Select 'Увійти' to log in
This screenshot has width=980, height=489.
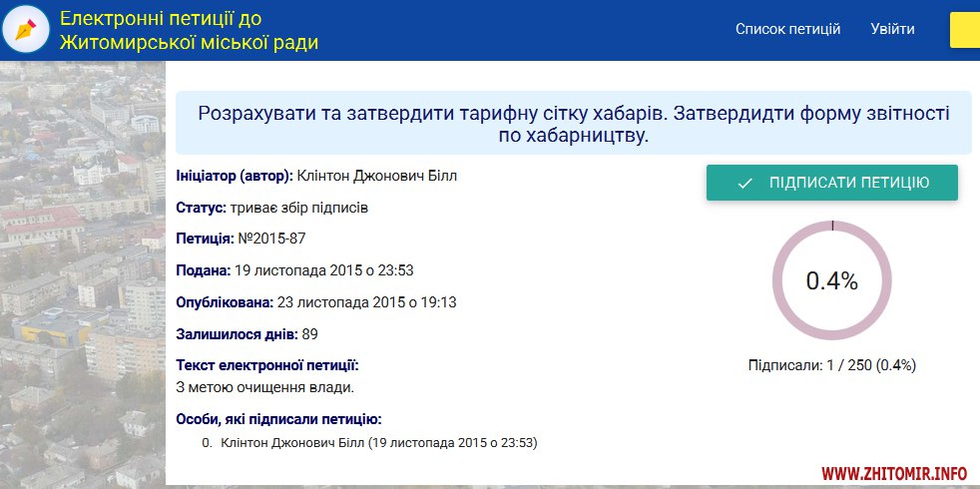click(892, 29)
